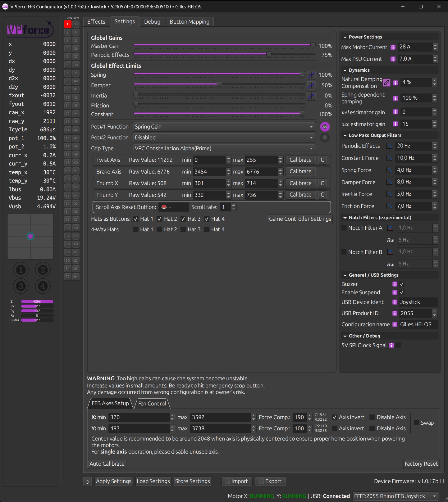This screenshot has width=448, height=502.
Task: Click the info icon beside Max PSU Current
Action: (x=393, y=59)
